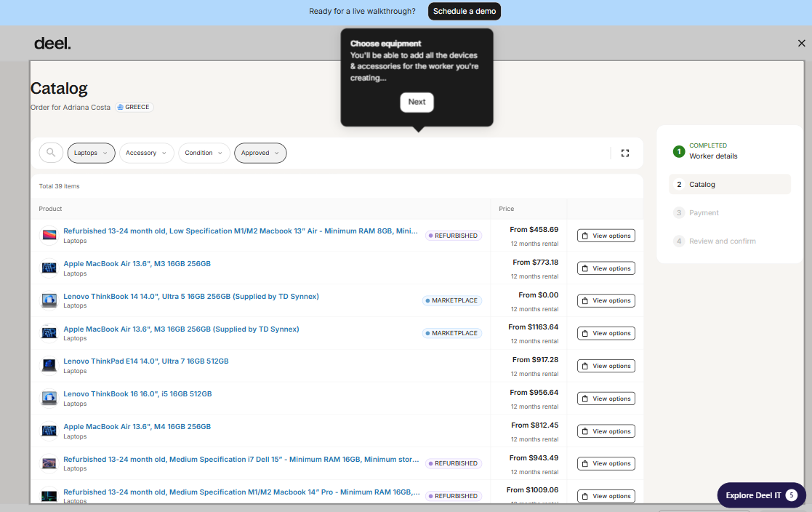812x512 pixels.
Task: Click the Schedule a demo button
Action: (464, 12)
